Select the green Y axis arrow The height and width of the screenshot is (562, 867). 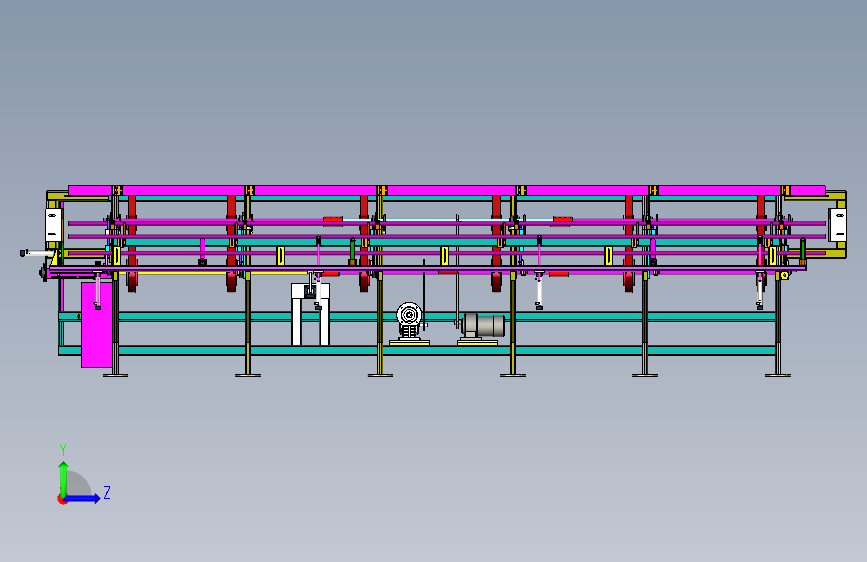[x=64, y=480]
